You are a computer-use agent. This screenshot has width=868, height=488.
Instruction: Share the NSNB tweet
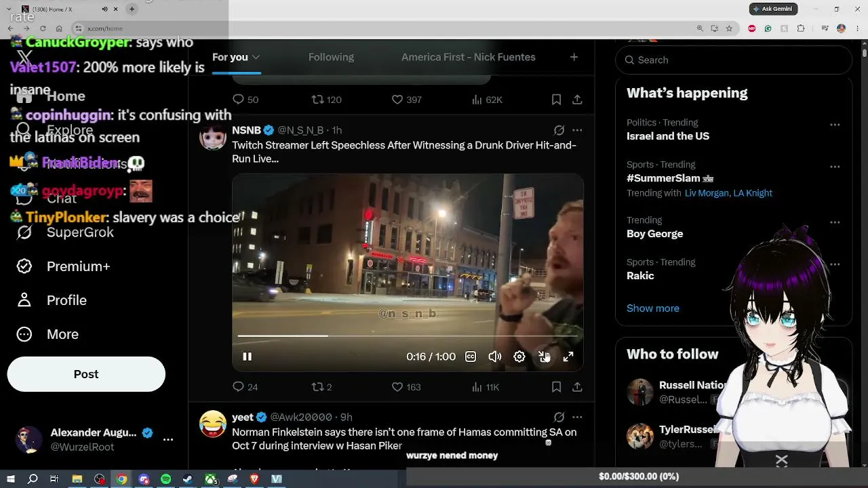[577, 387]
